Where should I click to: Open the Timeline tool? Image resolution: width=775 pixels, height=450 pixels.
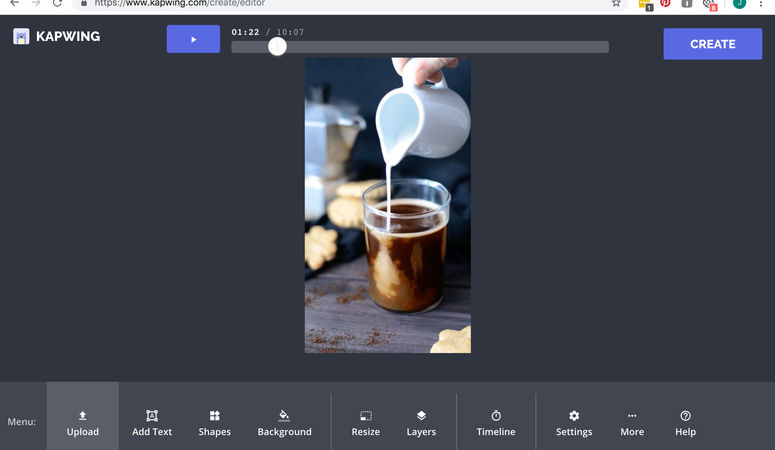[496, 423]
